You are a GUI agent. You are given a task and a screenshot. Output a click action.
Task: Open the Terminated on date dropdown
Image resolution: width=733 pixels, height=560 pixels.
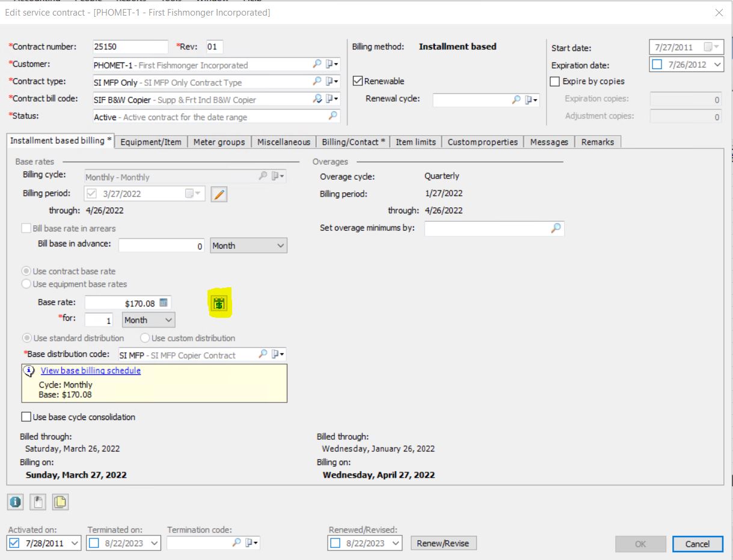tap(155, 543)
